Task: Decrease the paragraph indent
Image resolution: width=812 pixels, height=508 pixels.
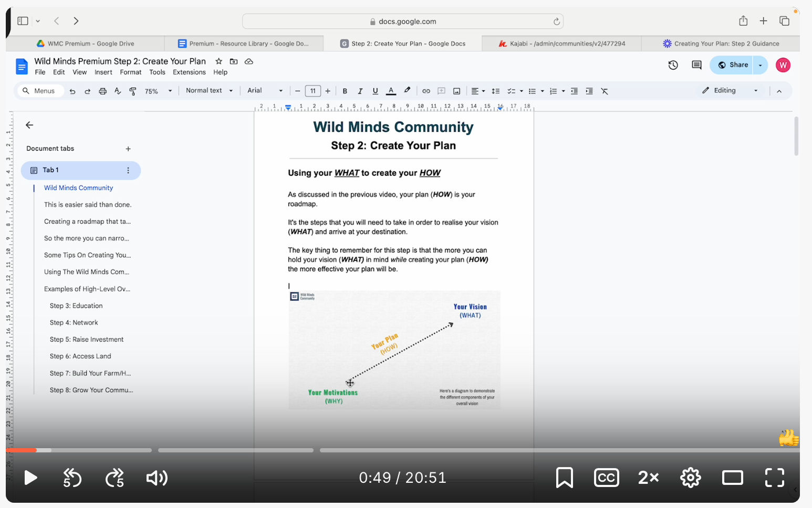Action: click(574, 91)
